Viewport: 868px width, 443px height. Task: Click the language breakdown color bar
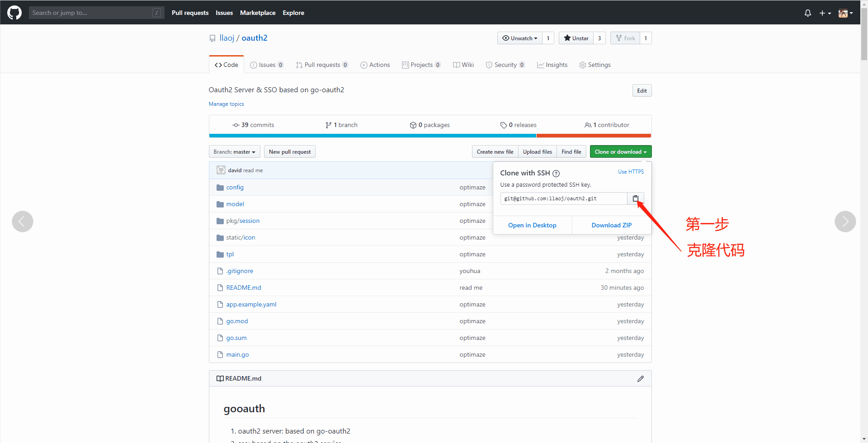click(x=430, y=136)
